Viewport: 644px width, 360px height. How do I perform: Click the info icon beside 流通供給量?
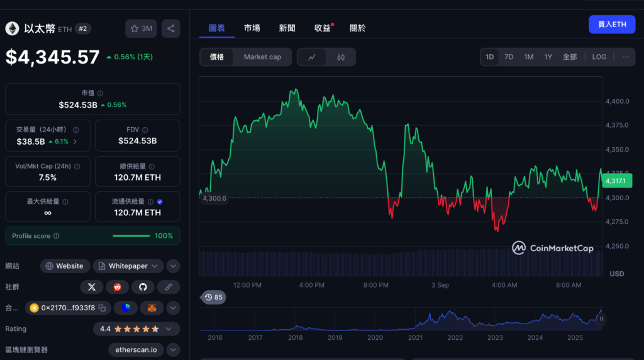[150, 202]
